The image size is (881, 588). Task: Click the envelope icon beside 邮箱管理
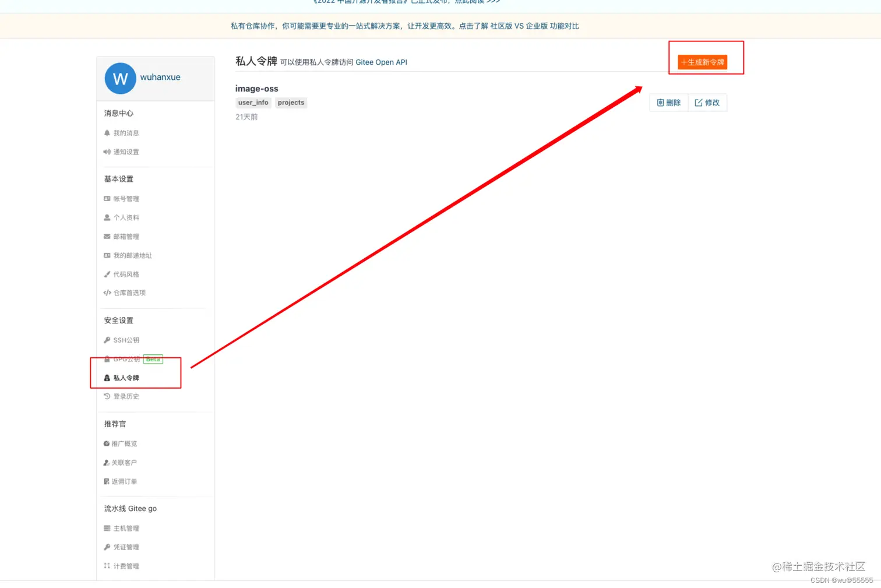[107, 237]
